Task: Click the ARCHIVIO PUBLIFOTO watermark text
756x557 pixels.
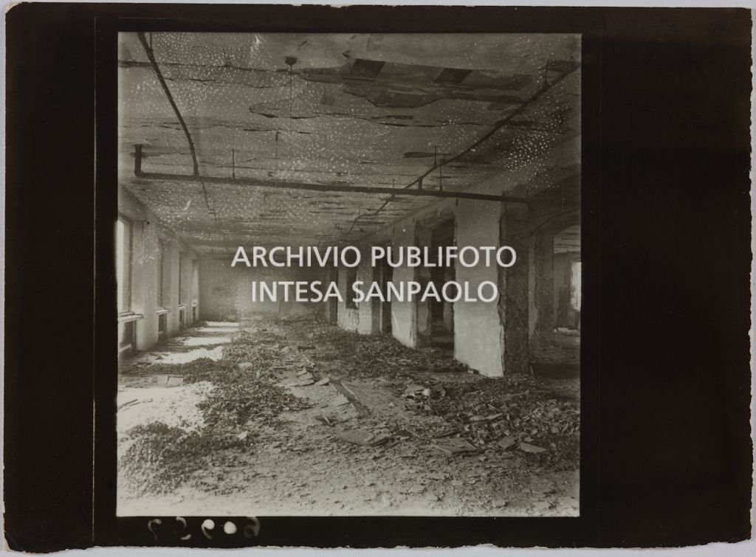Action: point(373,257)
